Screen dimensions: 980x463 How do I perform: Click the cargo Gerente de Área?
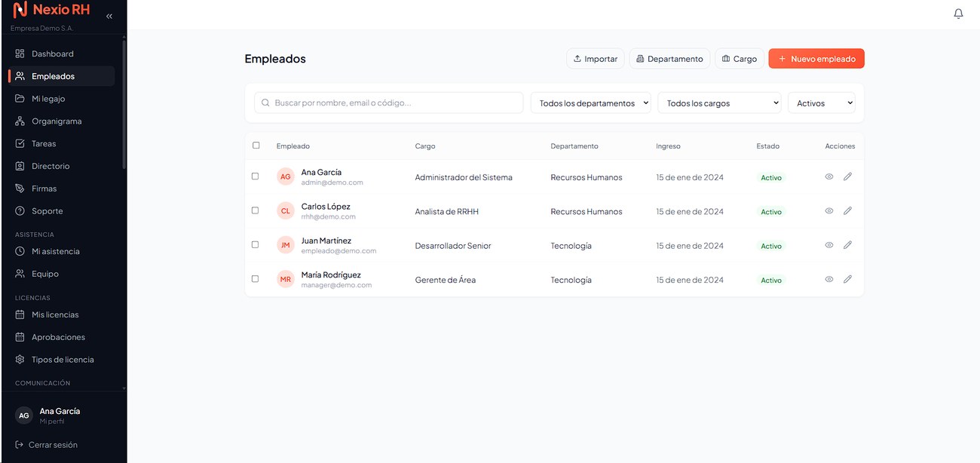pyautogui.click(x=446, y=280)
